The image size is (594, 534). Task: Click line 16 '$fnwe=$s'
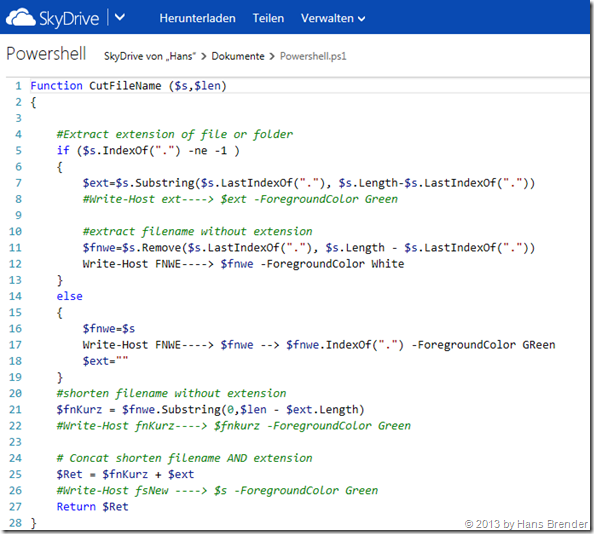(x=109, y=329)
